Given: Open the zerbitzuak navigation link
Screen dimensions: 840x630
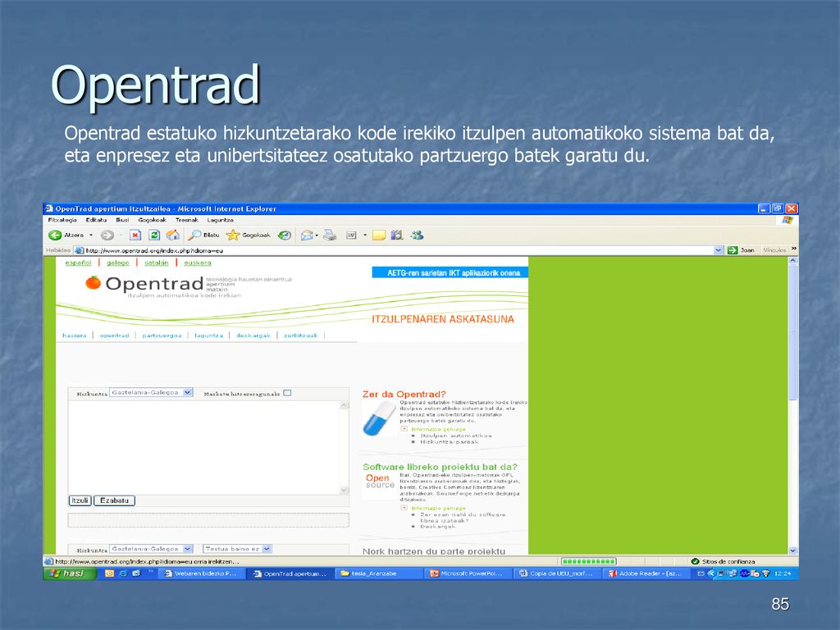Looking at the screenshot, I should coord(300,336).
